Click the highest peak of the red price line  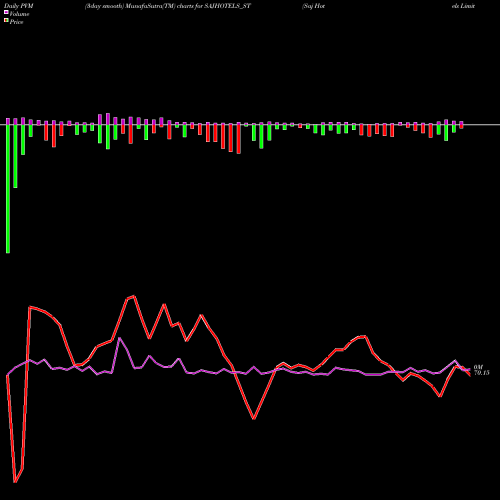134,296
